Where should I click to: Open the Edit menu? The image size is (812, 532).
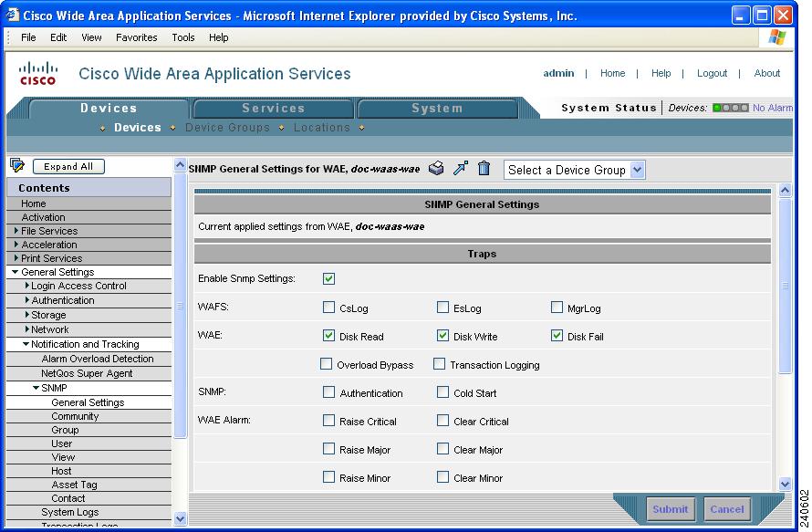[58, 37]
